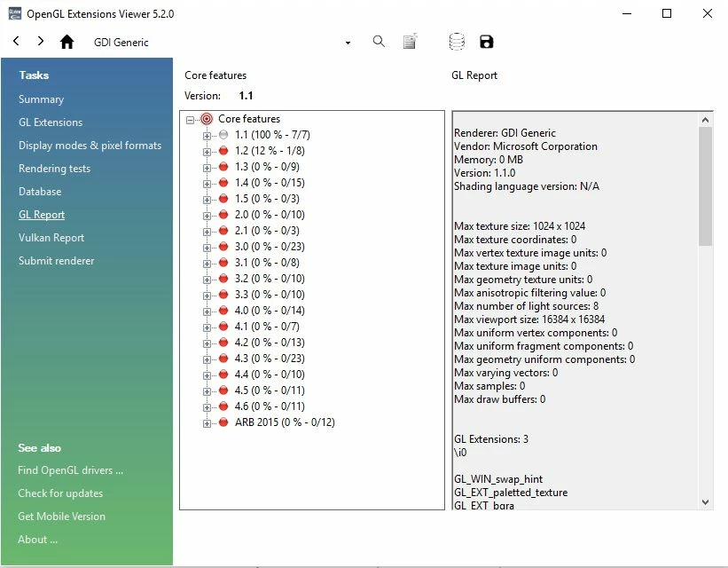Expand the 2.1 version node

click(x=207, y=232)
